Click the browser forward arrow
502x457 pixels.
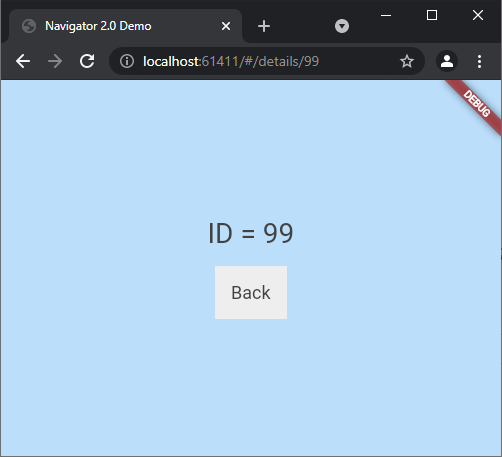pos(55,61)
